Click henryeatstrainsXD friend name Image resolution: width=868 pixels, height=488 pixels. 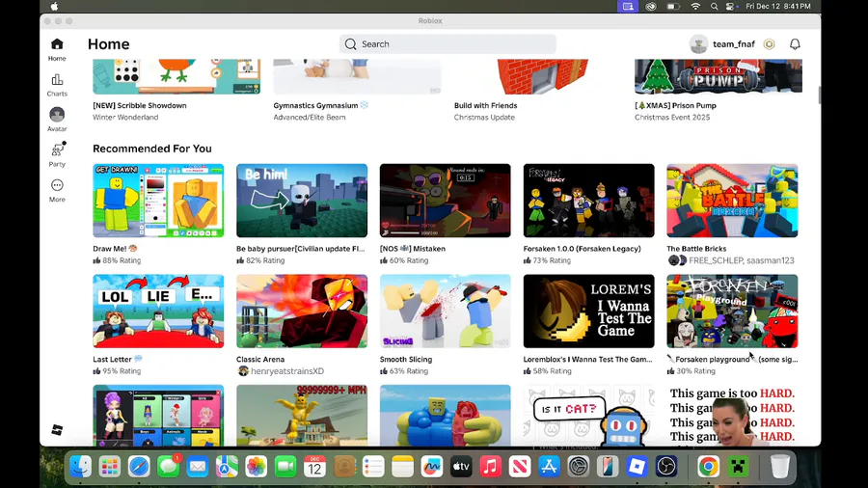(287, 371)
